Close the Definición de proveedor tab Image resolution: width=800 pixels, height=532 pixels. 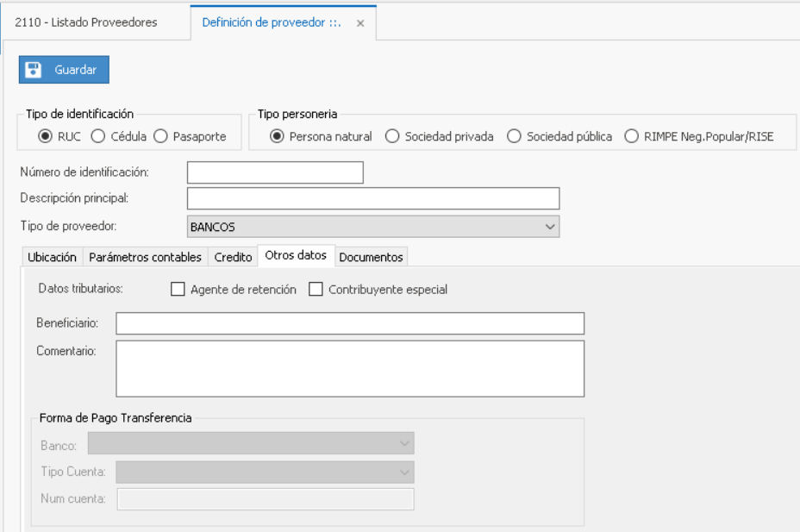(x=360, y=23)
